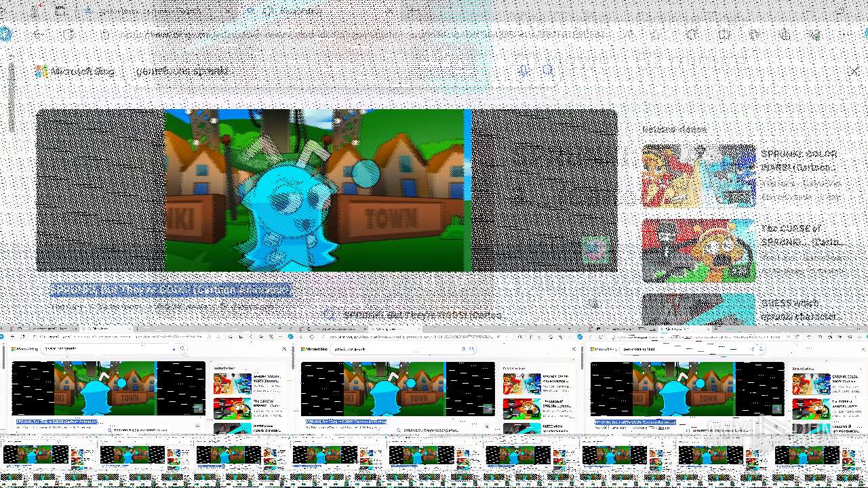The width and height of the screenshot is (868, 488).
Task: Open The CURSE of SPRUNKI related thumbnail
Action: click(x=698, y=250)
